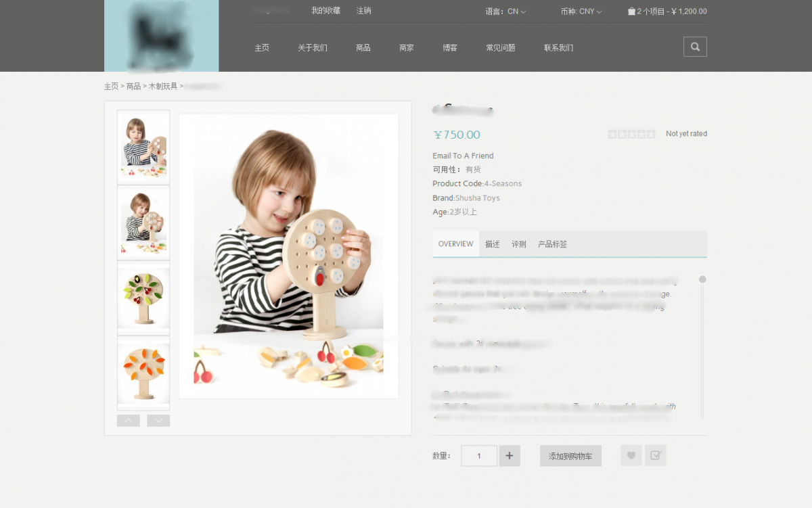Click the search magnifier icon
This screenshot has height=508, width=812.
(x=695, y=47)
